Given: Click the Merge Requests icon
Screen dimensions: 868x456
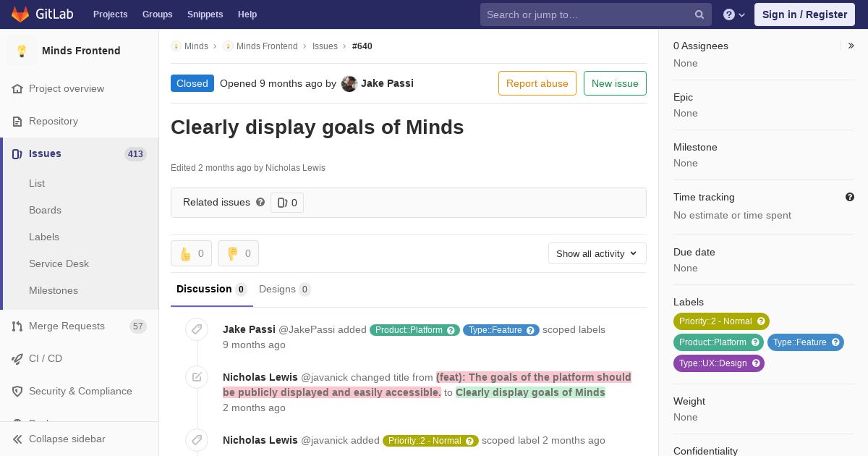Looking at the screenshot, I should [x=17, y=326].
